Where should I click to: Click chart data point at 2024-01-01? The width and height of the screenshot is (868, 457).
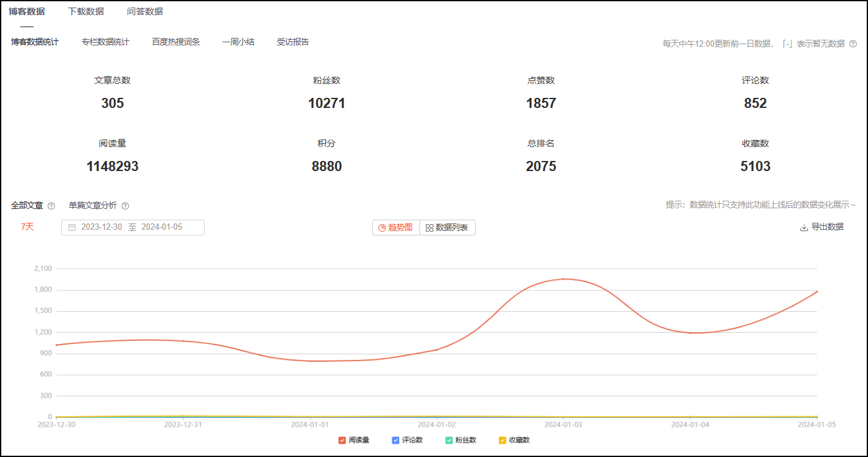(310, 361)
